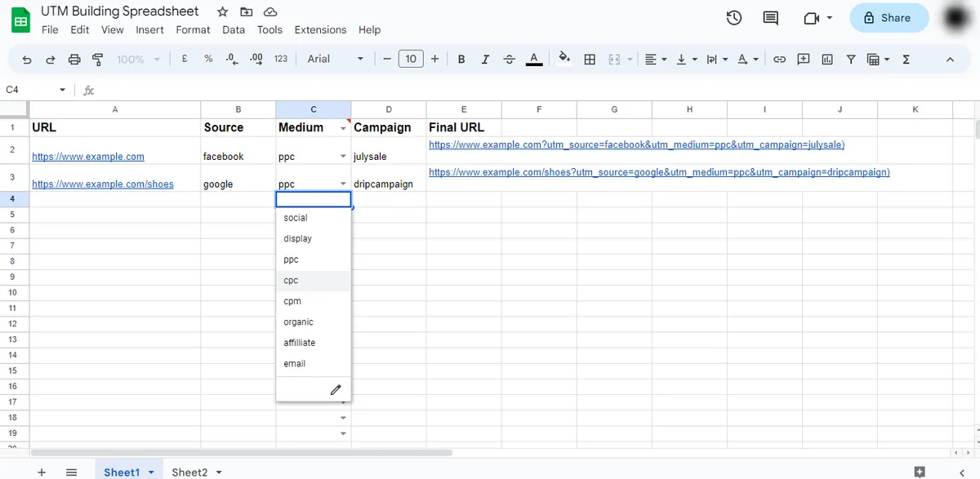Image resolution: width=980 pixels, height=479 pixels.
Task: Toggle strikethrough formatting
Action: [509, 59]
